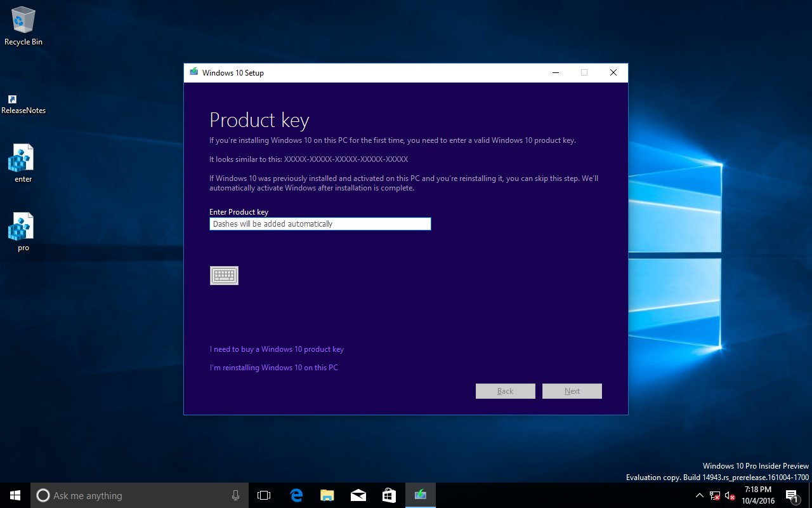
Task: Launch Microsoft Edge from the taskbar
Action: click(296, 495)
